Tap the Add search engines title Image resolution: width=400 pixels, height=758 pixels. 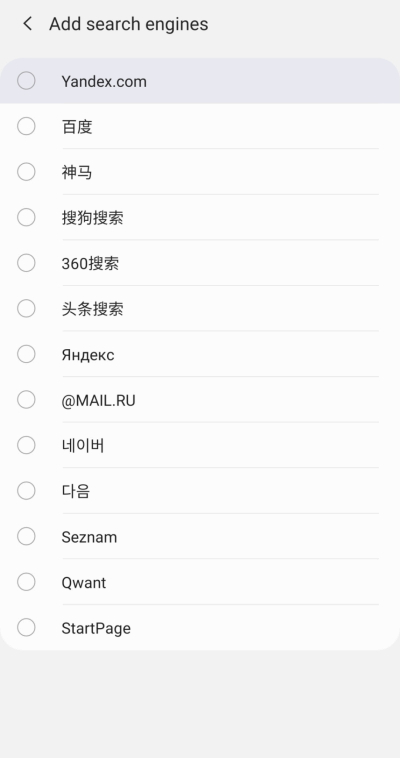click(129, 24)
